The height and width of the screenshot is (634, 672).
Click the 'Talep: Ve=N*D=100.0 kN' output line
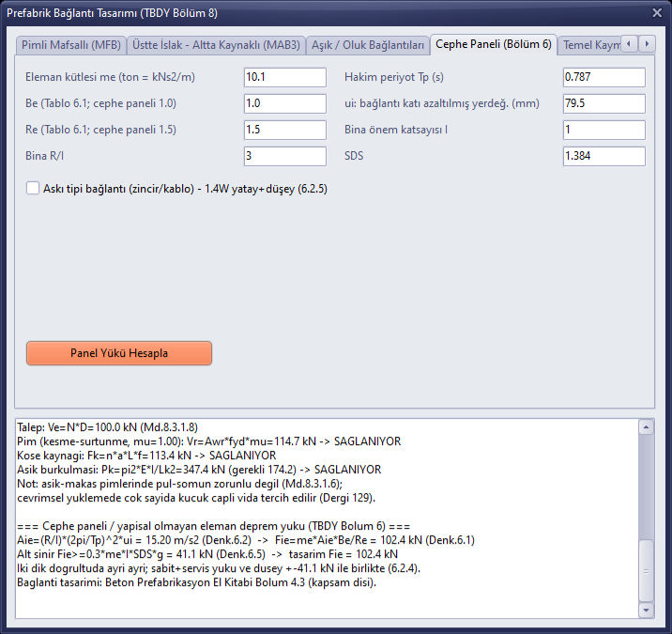[x=108, y=427]
